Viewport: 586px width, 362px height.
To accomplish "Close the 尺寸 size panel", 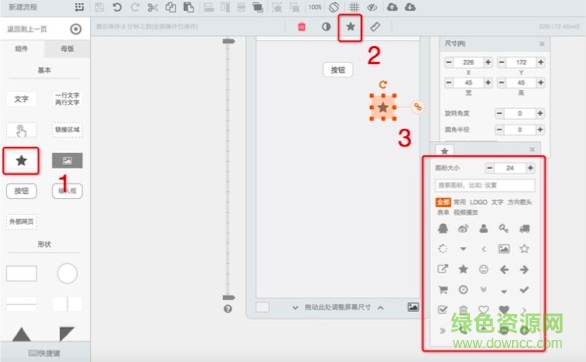I will [542, 44].
